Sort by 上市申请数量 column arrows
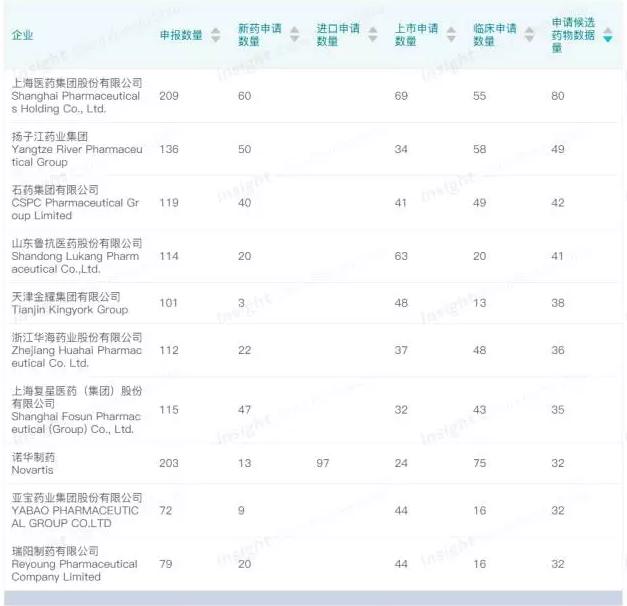 (451, 34)
